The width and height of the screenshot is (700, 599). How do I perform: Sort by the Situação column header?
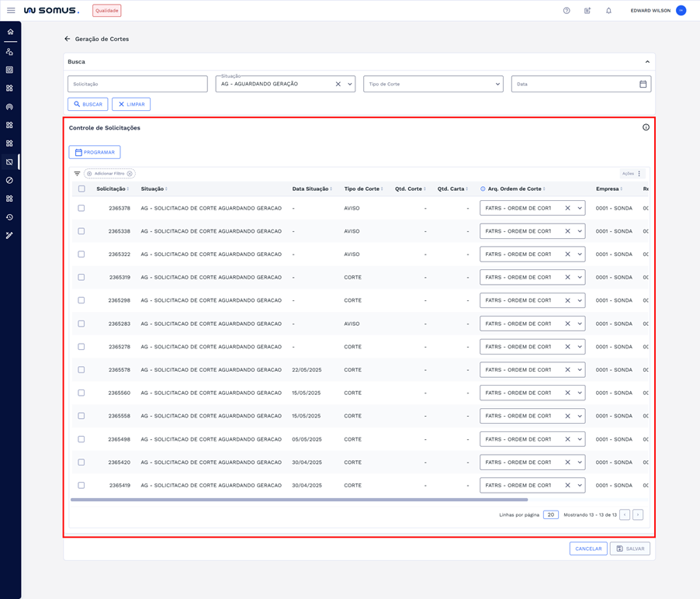click(153, 189)
